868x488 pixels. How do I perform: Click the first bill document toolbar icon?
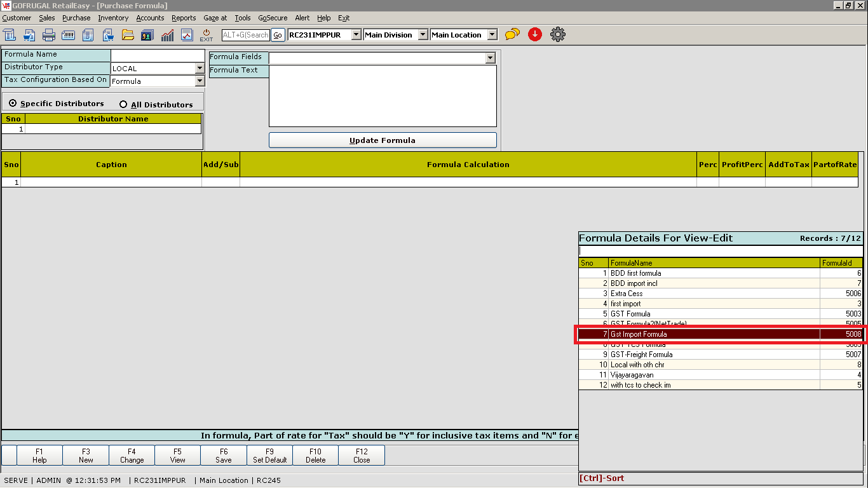[x=10, y=35]
